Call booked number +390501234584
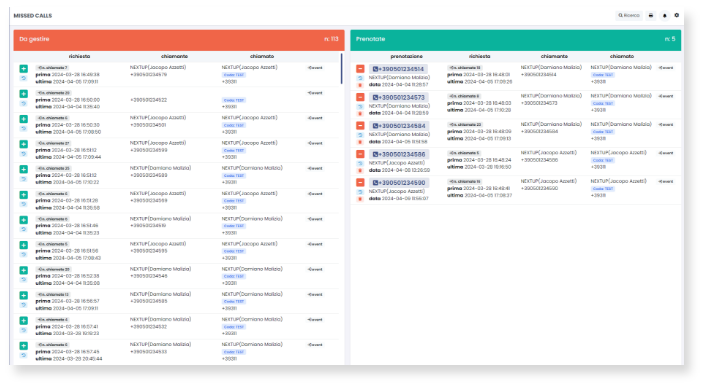705x388 pixels. pos(398,126)
